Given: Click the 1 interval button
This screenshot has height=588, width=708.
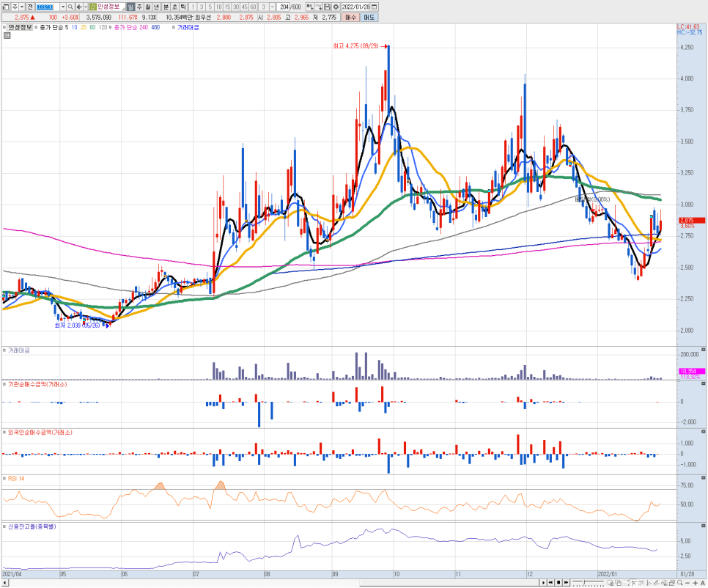Looking at the screenshot, I should pyautogui.click(x=193, y=7).
